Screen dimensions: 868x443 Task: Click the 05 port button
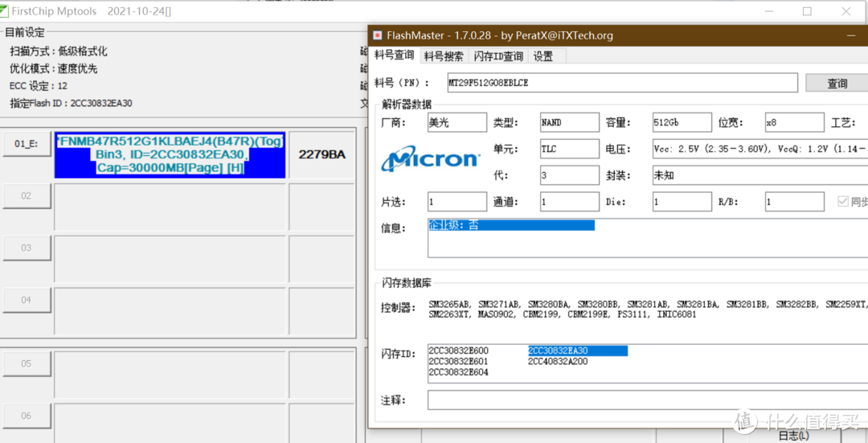(x=27, y=364)
